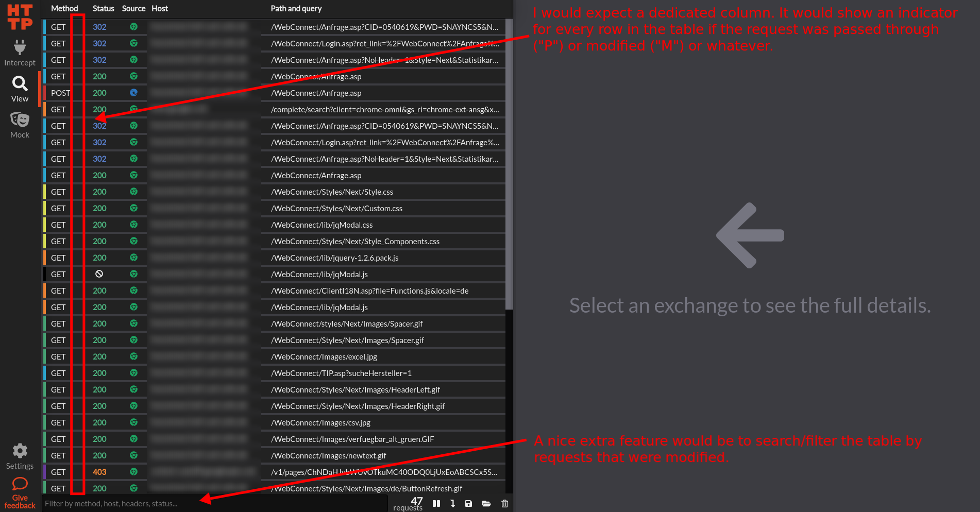Viewport: 980px width, 512px height.
Task: Select /WebConnect/Images/csv.jpg path
Action: coord(320,422)
